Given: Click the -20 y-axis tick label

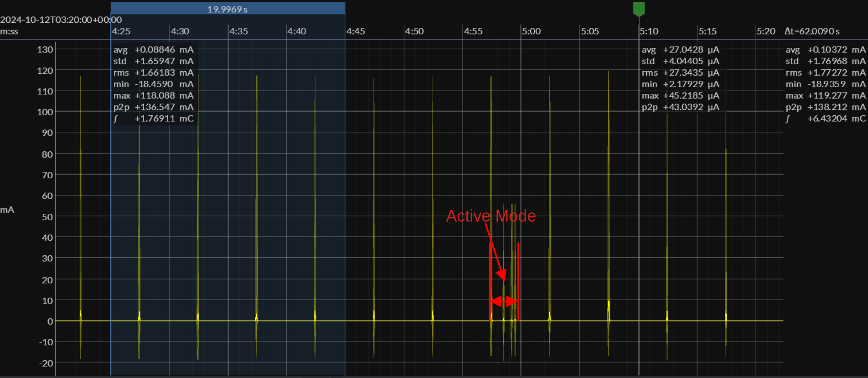Looking at the screenshot, I should [45, 363].
